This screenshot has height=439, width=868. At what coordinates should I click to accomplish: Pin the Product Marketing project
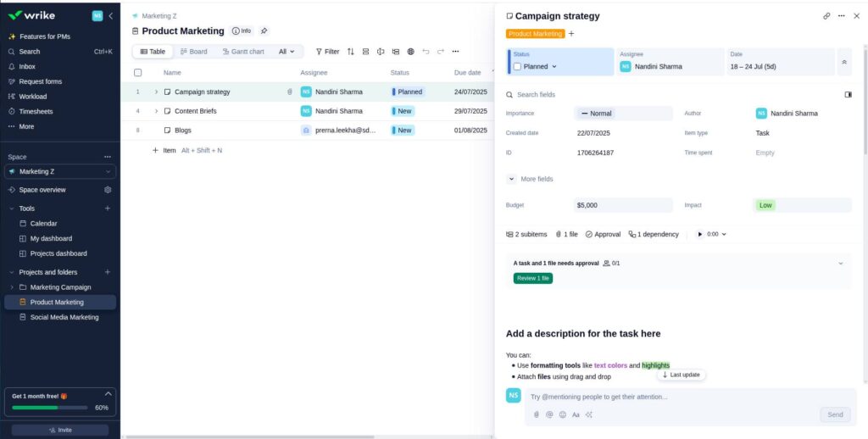coord(264,31)
